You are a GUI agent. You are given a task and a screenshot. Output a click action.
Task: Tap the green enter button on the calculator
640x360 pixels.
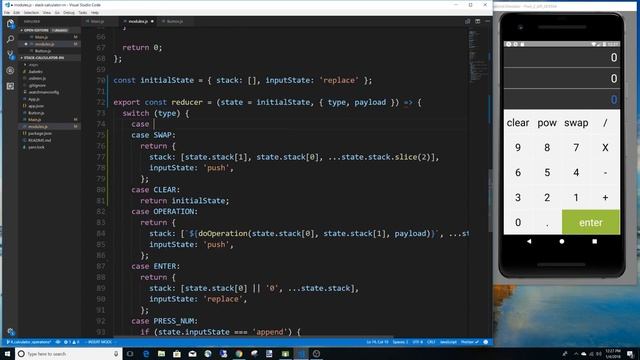(591, 222)
